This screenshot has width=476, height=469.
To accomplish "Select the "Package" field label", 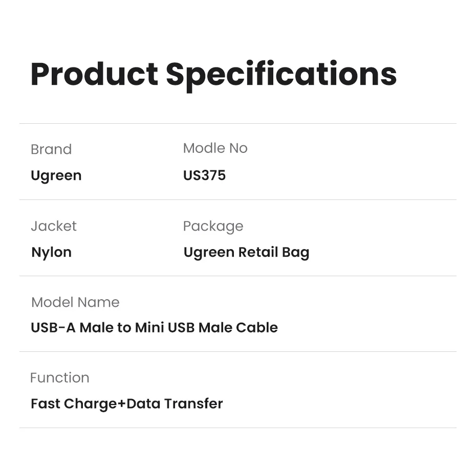I will click(213, 227).
